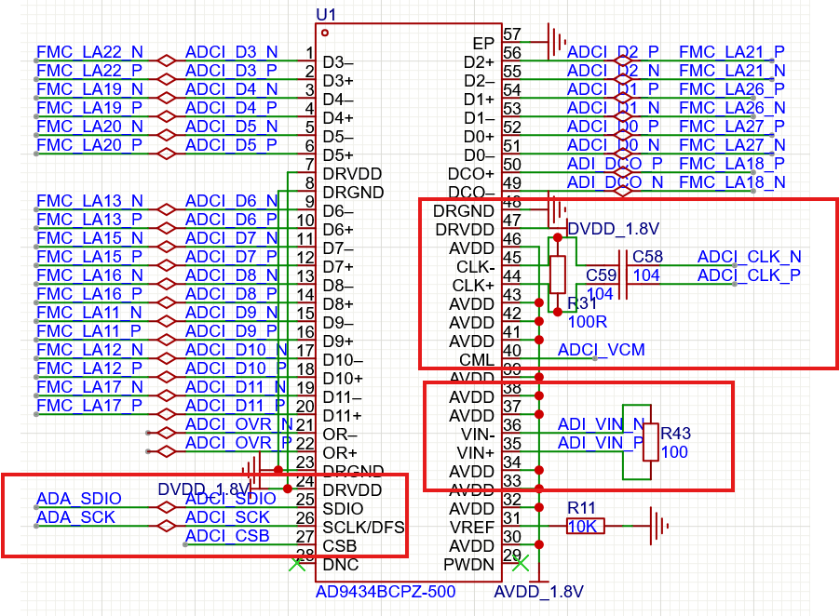Click the AD9434BCPZ-500 part name

(x=386, y=592)
